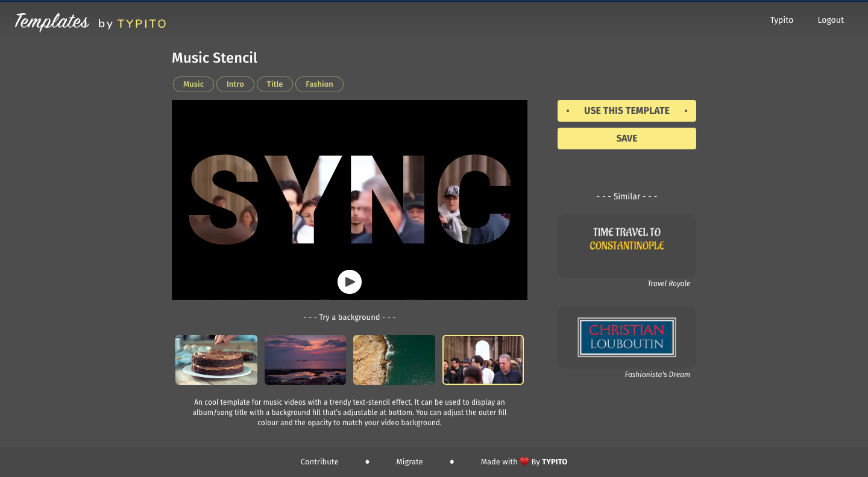The height and width of the screenshot is (477, 868).
Task: Click the Fashionista's Dream caption
Action: [x=657, y=375]
